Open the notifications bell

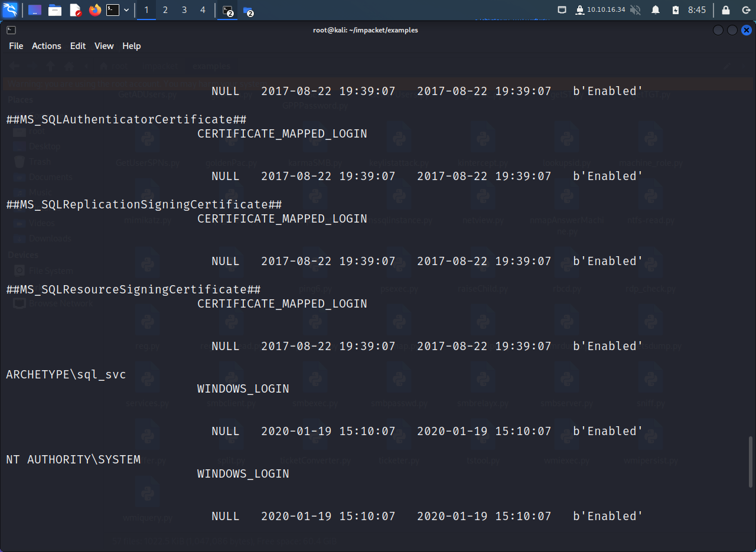coord(656,10)
